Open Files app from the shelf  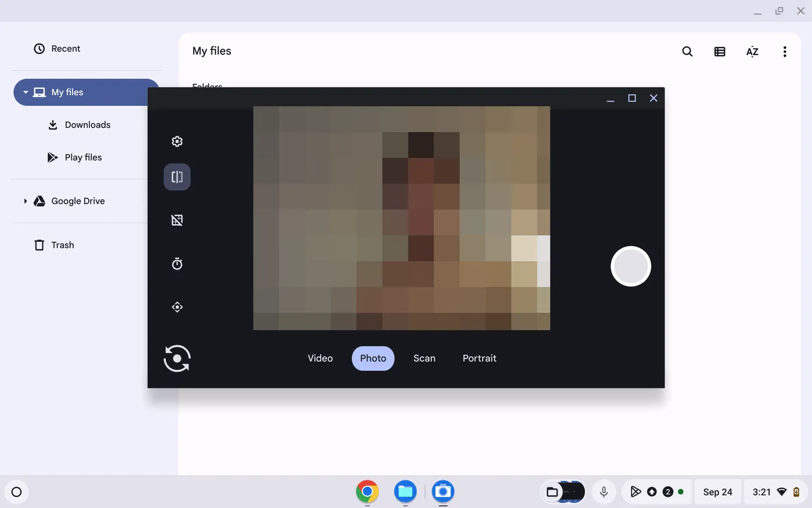(x=405, y=492)
